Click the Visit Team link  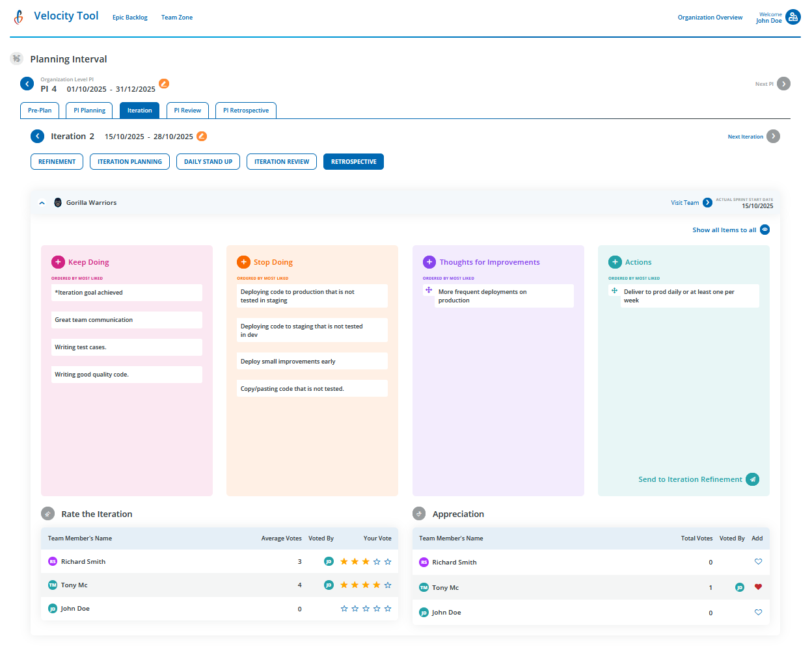click(684, 203)
